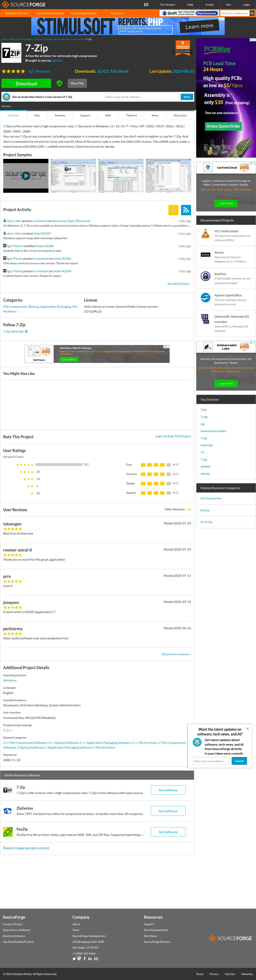Click Report inappropriate content link
256x980 pixels.
point(26,848)
